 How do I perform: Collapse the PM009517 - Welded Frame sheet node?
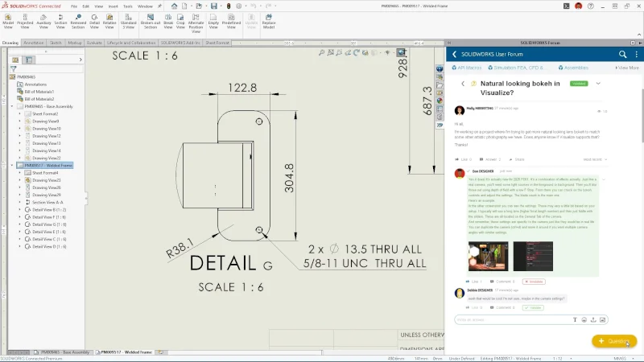pyautogui.click(x=14, y=165)
